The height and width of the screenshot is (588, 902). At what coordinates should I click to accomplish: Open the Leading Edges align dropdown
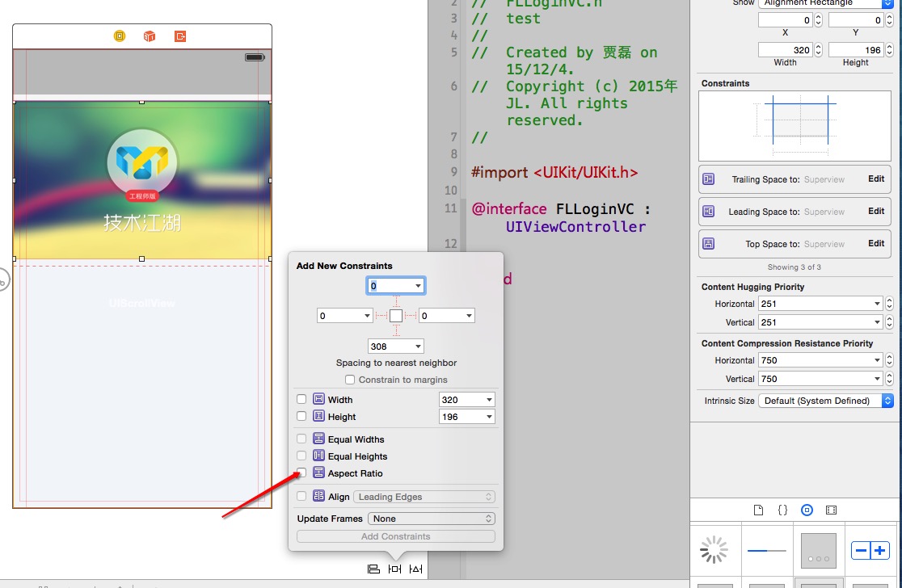[x=424, y=497]
